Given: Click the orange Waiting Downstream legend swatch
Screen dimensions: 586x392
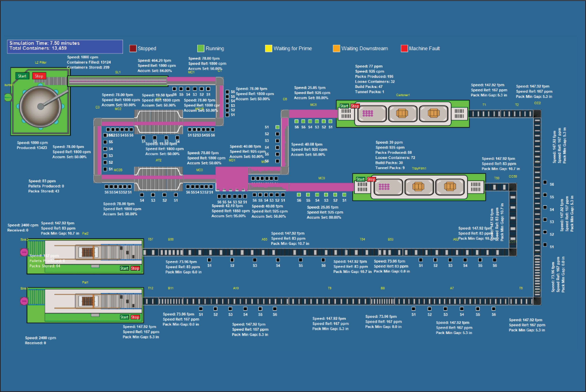Looking at the screenshot, I should (x=336, y=48).
